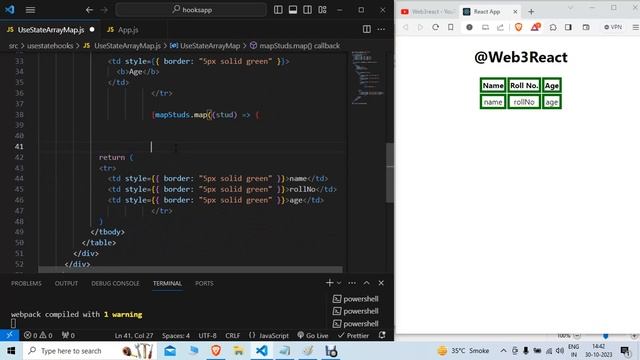The width and height of the screenshot is (640, 360).
Task: Show errors and warnings count
Action: 38,336
